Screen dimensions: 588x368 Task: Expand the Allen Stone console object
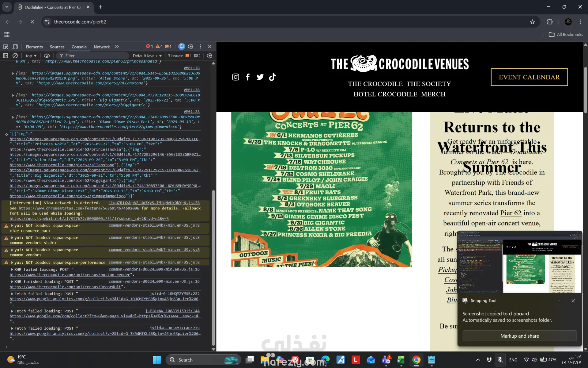pyautogui.click(x=13, y=74)
